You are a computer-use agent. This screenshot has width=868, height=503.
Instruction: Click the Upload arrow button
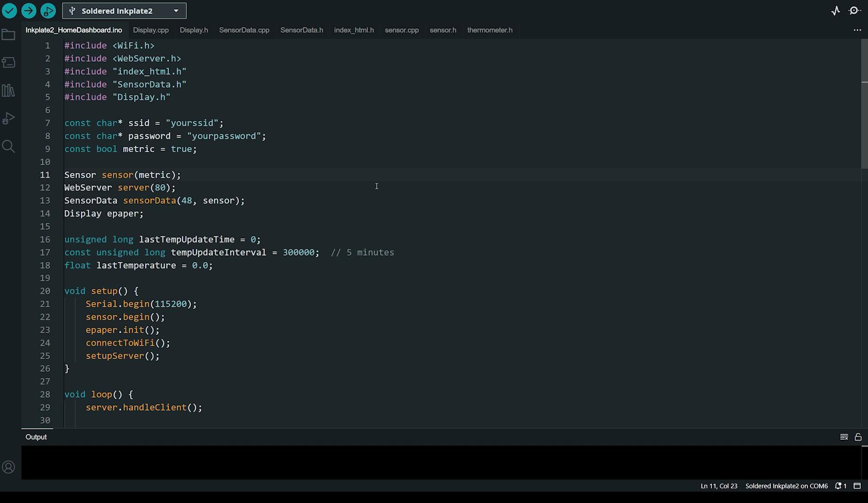tap(29, 10)
